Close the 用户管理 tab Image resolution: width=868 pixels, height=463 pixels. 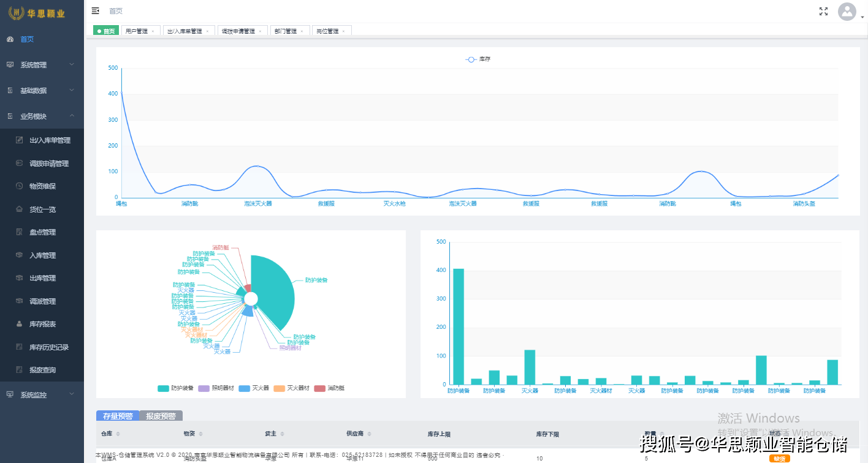coord(153,31)
